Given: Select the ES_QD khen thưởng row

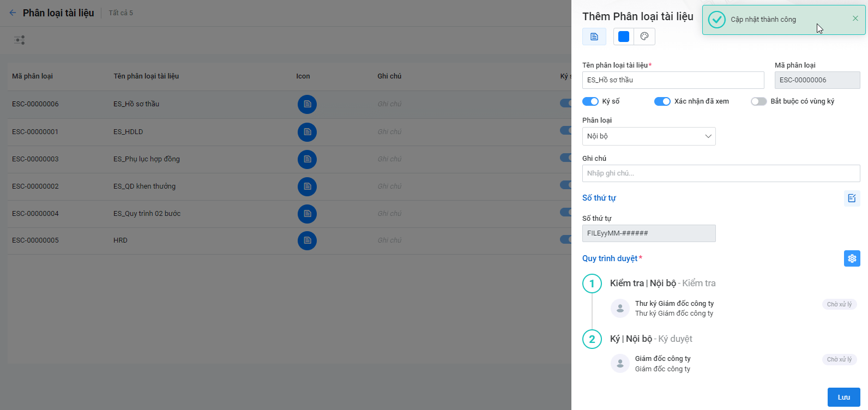Looking at the screenshot, I should pyautogui.click(x=144, y=186).
